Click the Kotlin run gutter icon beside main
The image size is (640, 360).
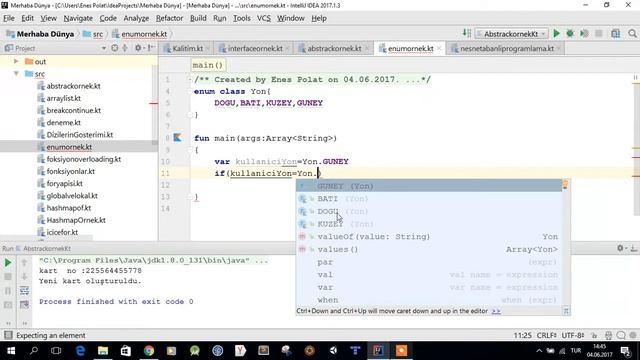coord(177,138)
